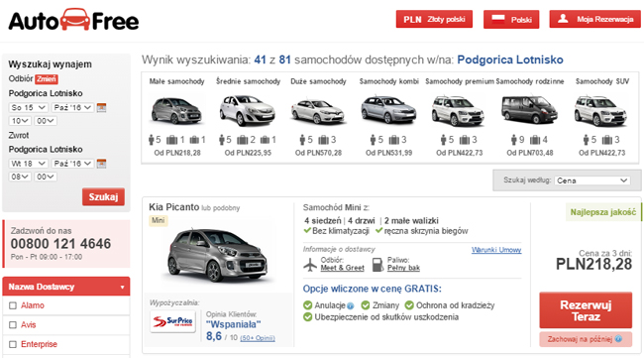The image size is (644, 358).
Task: Open the pickup month dropdown Paź '16
Action: [73, 108]
